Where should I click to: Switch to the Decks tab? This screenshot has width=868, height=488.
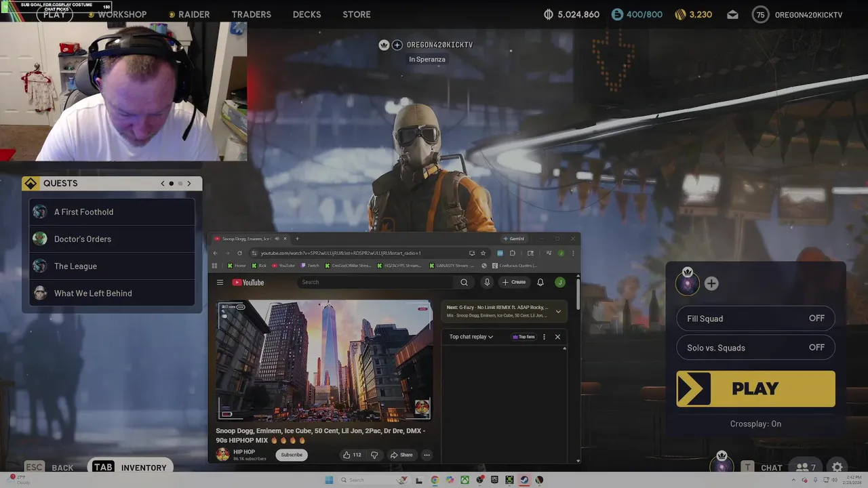tap(307, 14)
